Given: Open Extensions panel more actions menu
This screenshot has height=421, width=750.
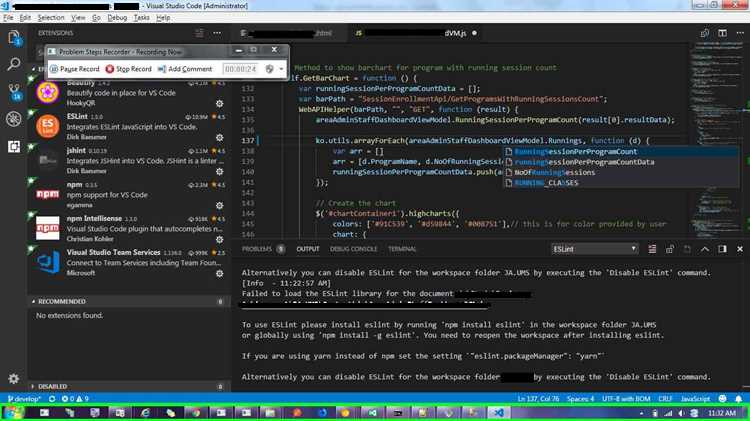Looking at the screenshot, I should tap(217, 33).
